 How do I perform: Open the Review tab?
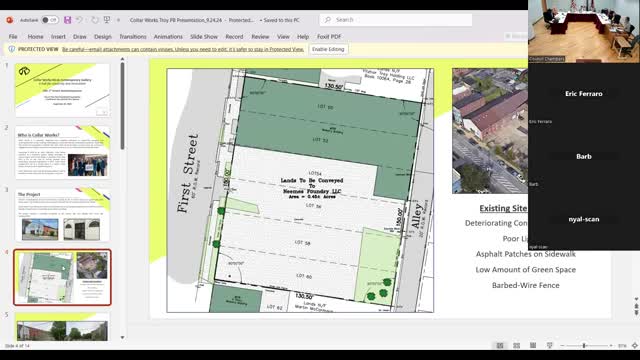tap(260, 37)
